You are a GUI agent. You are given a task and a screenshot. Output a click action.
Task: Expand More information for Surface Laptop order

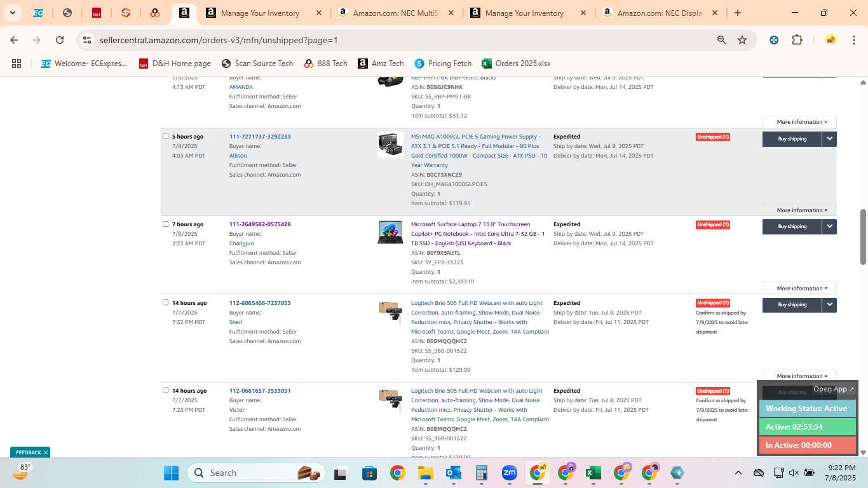pos(799,288)
